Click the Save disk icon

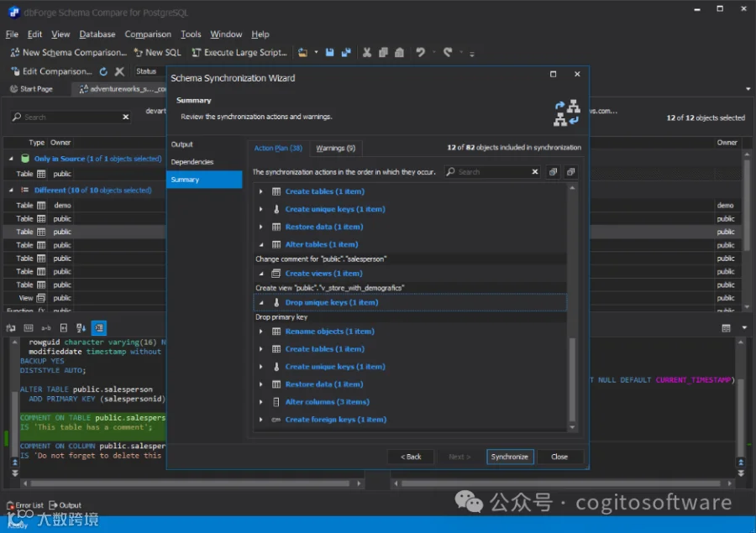[x=330, y=53]
